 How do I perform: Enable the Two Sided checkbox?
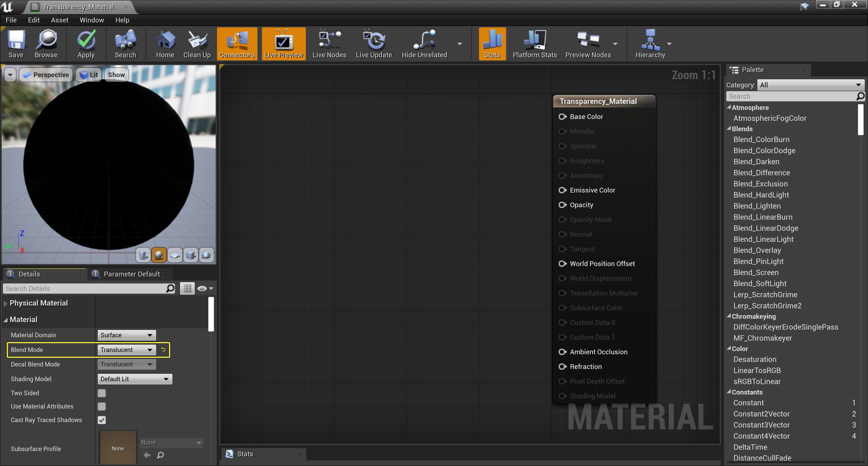tap(102, 393)
